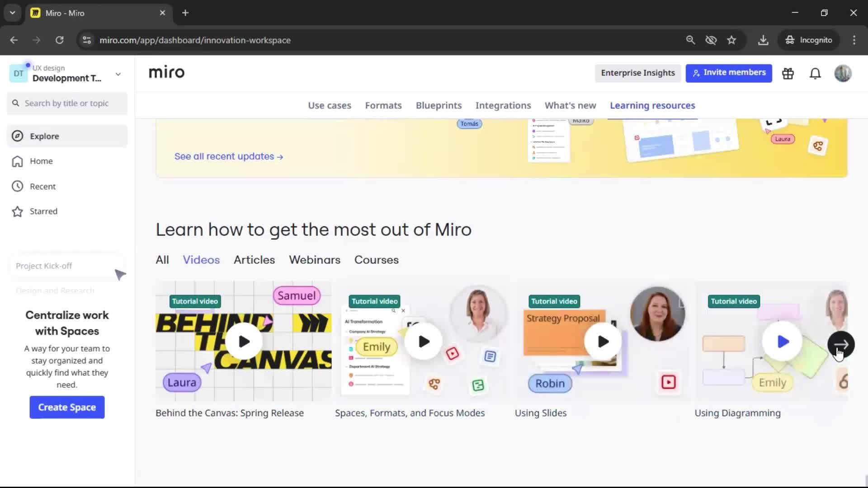The image size is (868, 488).
Task: Play the Using Slides video
Action: pyautogui.click(x=603, y=342)
